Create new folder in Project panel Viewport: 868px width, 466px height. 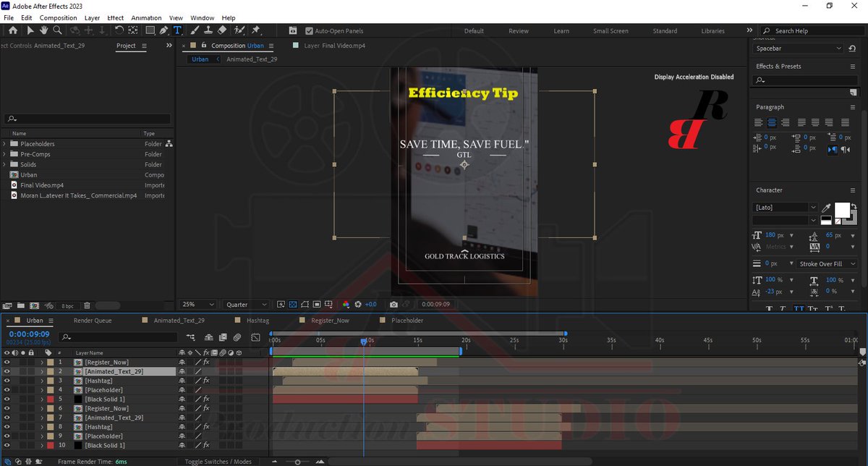21,306
